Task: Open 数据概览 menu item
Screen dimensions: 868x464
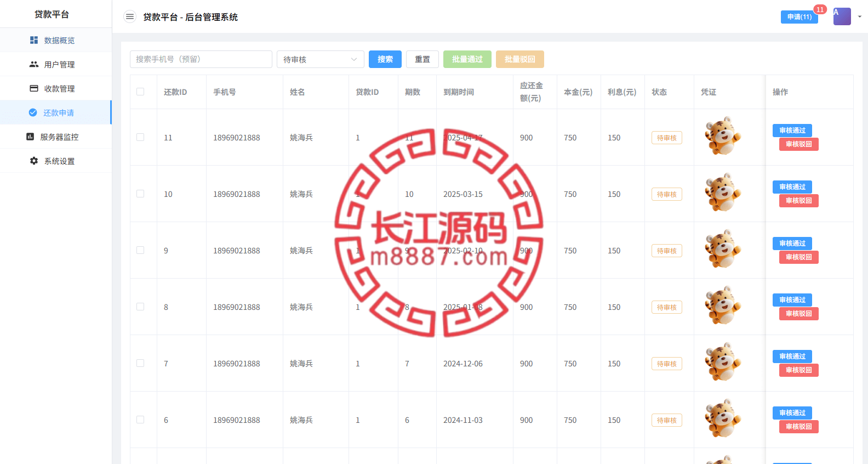Action: tap(56, 40)
